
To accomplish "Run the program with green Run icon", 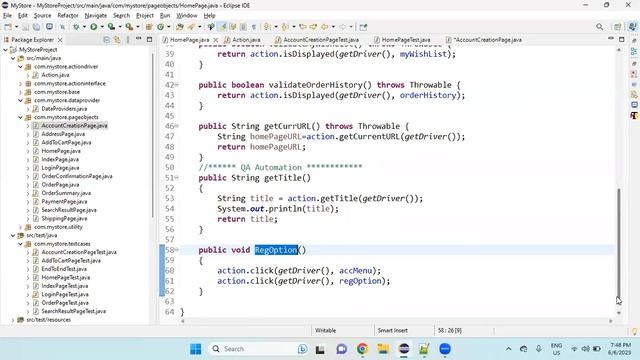I will coord(94,27).
